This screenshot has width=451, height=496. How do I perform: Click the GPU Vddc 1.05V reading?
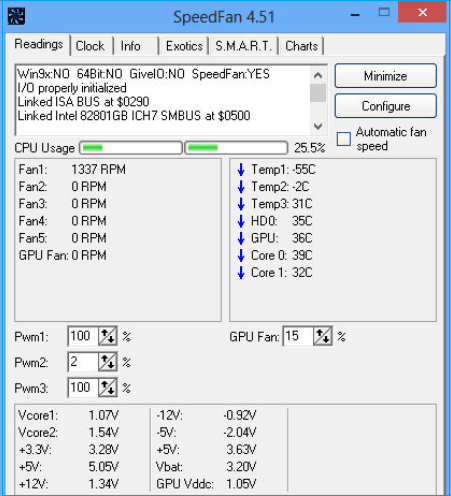206,484
